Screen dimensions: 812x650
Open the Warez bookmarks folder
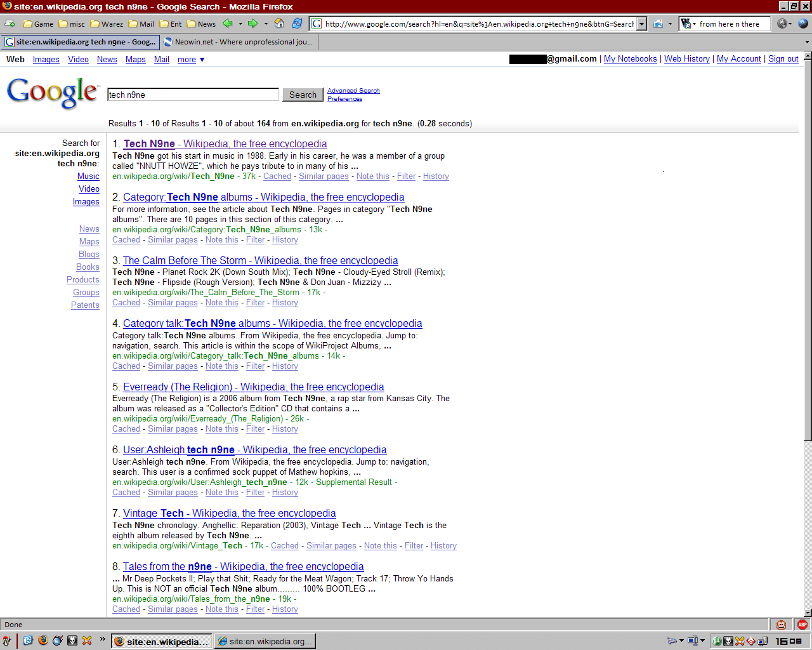tap(107, 24)
